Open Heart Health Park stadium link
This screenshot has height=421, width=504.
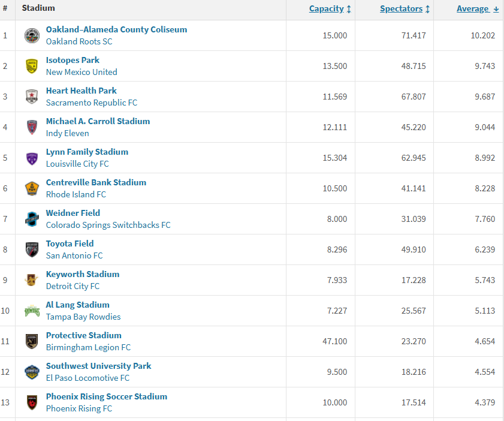(82, 91)
